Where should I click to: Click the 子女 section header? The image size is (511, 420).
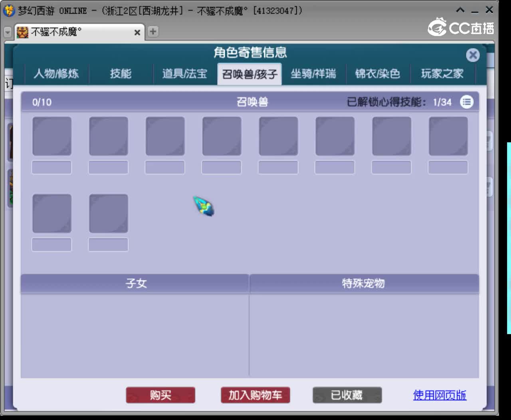point(135,283)
